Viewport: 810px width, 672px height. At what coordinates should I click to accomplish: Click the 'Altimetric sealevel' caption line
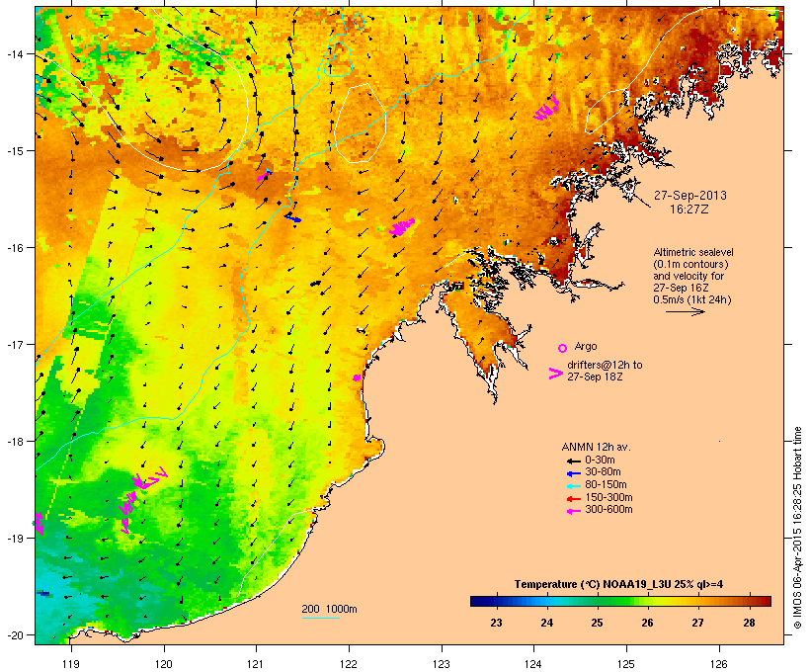click(x=693, y=252)
